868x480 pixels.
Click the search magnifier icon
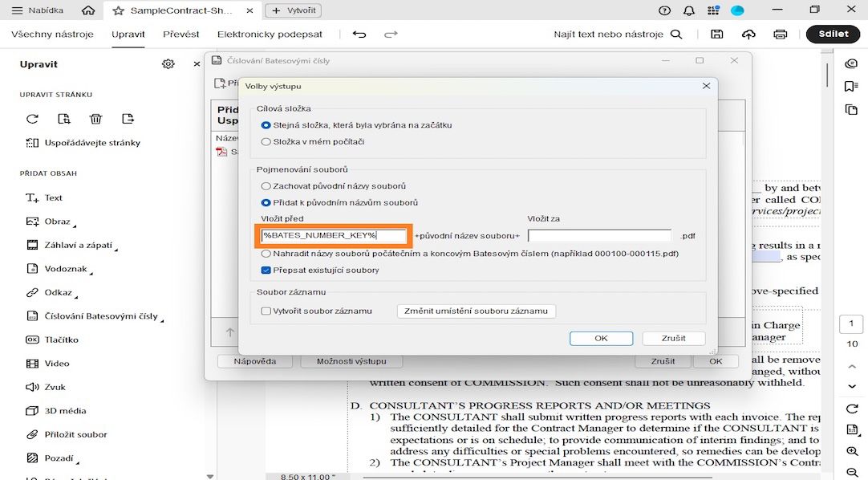click(x=676, y=35)
